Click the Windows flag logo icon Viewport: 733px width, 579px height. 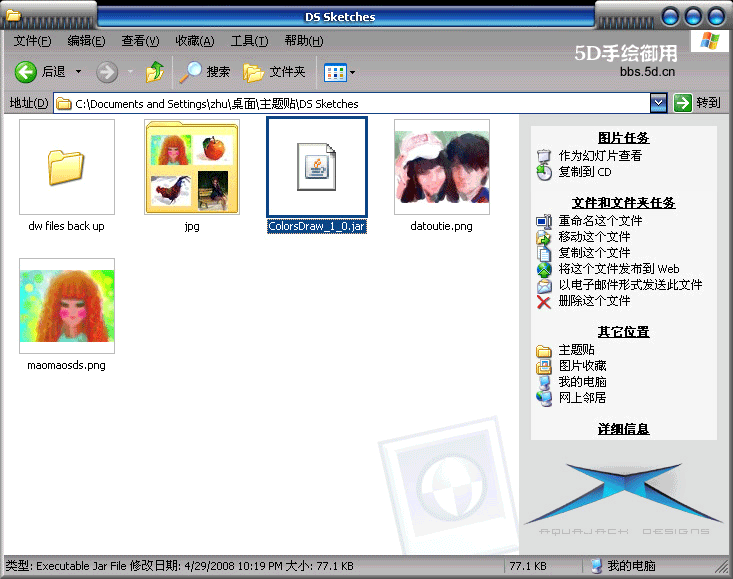tap(710, 41)
